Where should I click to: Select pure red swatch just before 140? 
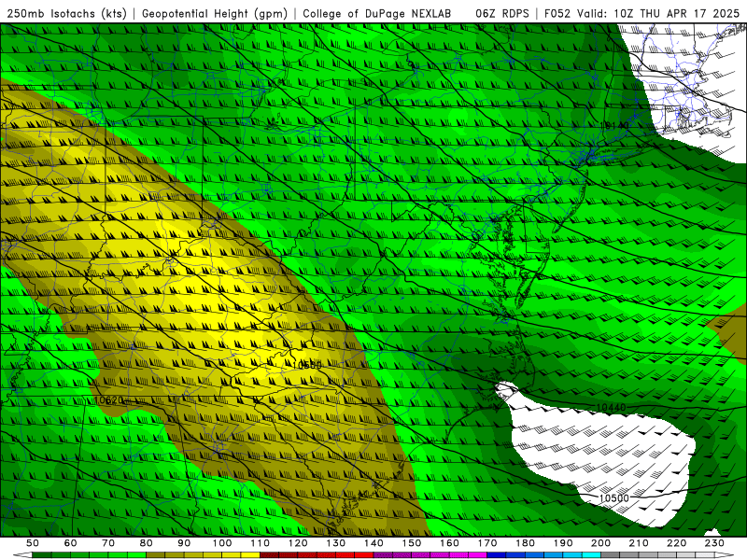click(364, 555)
